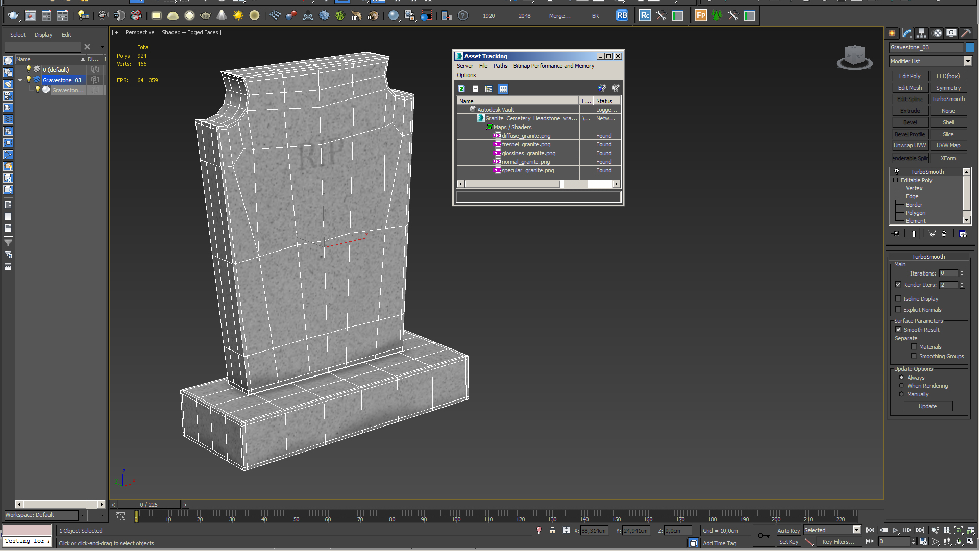Click the yellow sun light icon
Screen dimensions: 980x551
[x=238, y=16]
